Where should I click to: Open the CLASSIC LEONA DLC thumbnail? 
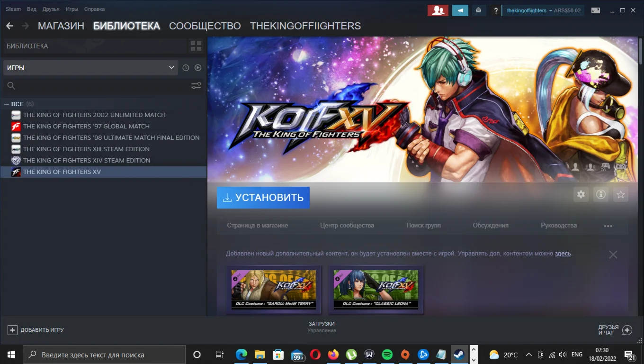tap(376, 289)
